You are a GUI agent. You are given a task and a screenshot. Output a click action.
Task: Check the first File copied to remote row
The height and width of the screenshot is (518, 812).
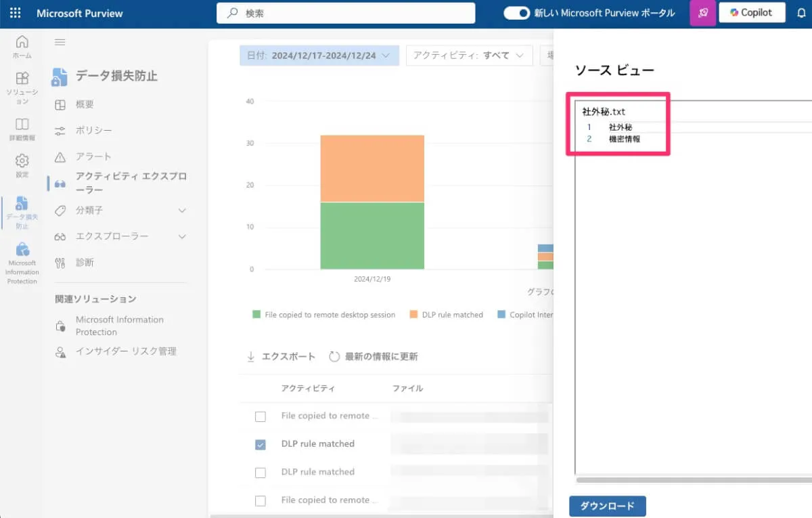(261, 416)
